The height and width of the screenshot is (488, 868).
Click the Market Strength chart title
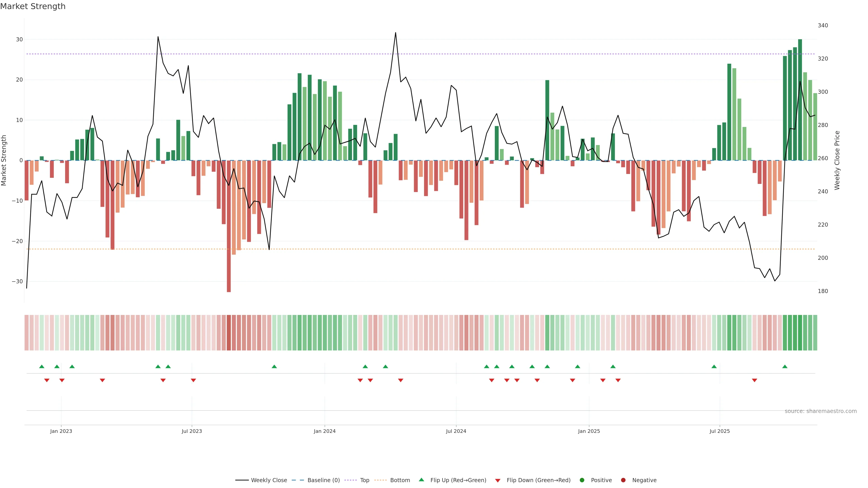[33, 6]
